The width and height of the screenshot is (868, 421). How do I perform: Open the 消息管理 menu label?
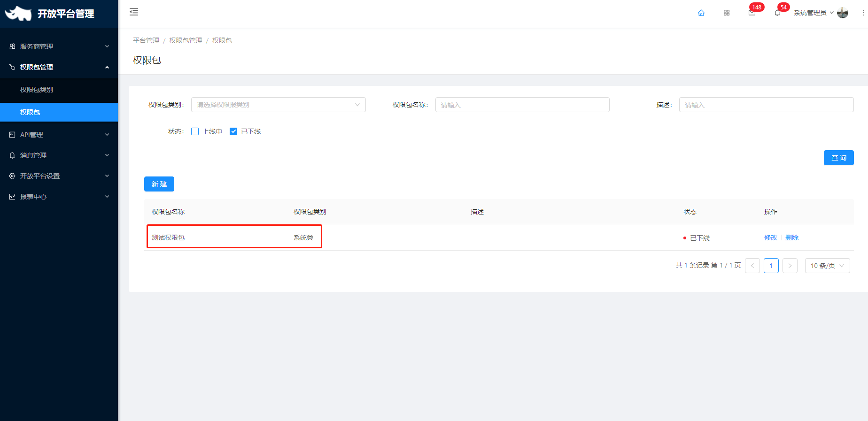coord(33,155)
